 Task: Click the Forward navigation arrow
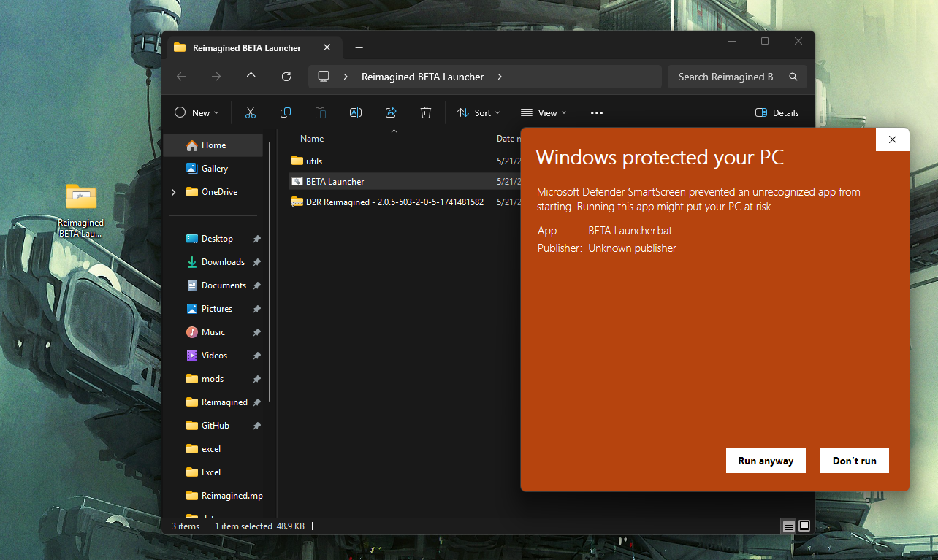point(216,77)
